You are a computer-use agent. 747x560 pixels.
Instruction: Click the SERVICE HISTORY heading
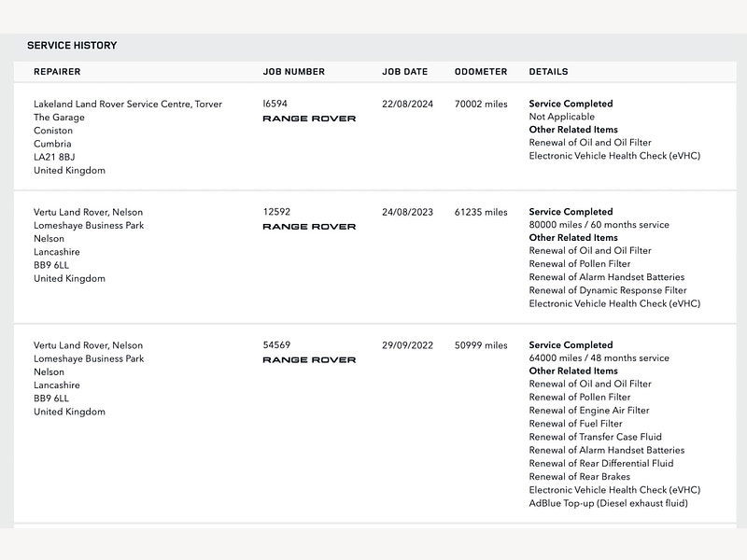point(72,46)
